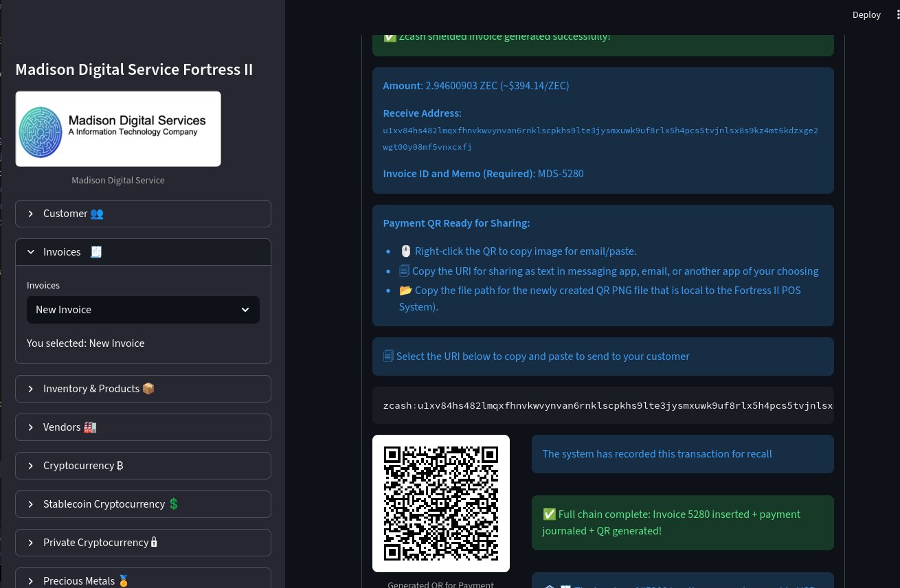Expand the Inventory & Products section
The width and height of the screenshot is (900, 588).
click(x=143, y=389)
